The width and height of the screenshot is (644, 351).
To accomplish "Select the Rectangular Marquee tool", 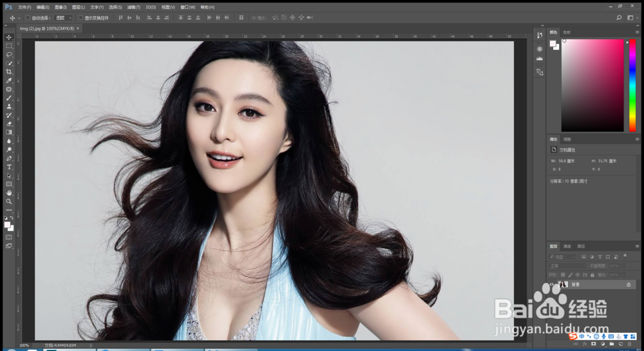I will pos(8,46).
